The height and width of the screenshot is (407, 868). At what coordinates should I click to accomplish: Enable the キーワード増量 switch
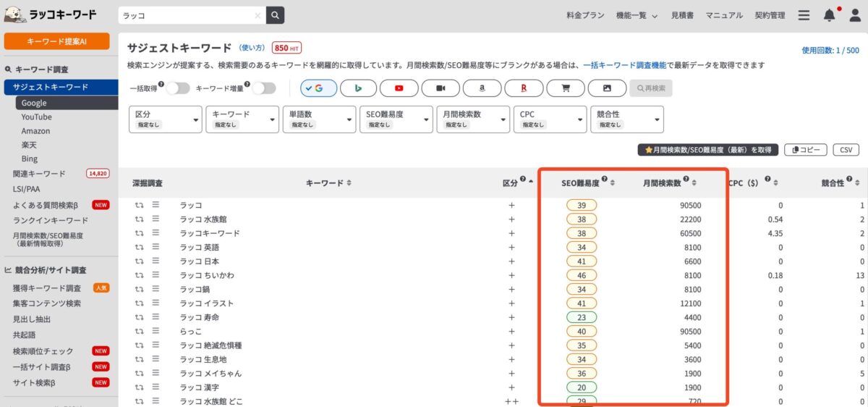coord(263,88)
